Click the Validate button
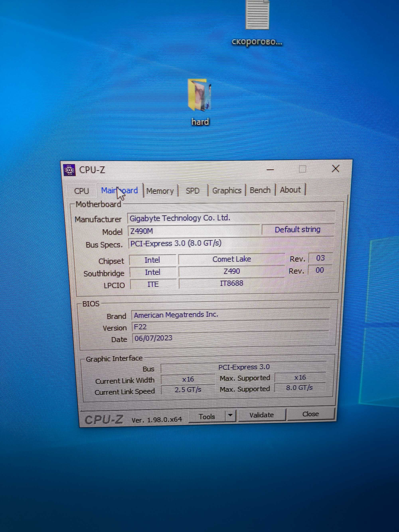Image resolution: width=399 pixels, height=532 pixels. pos(262,415)
